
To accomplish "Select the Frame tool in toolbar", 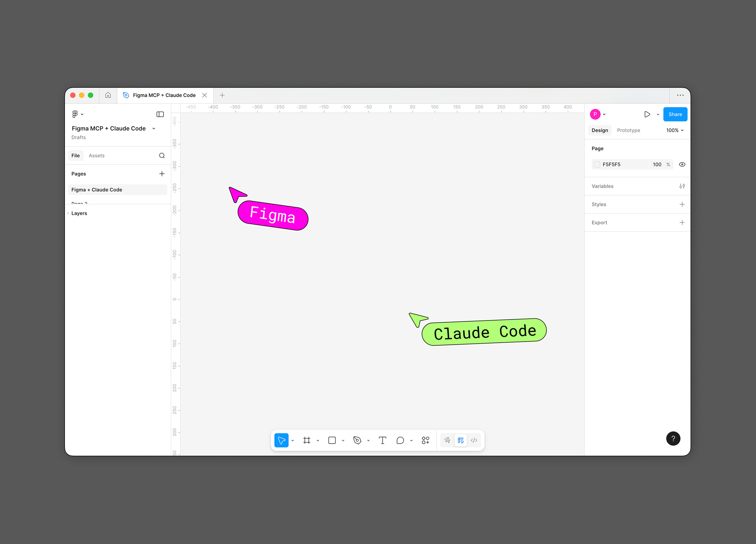I will 306,440.
